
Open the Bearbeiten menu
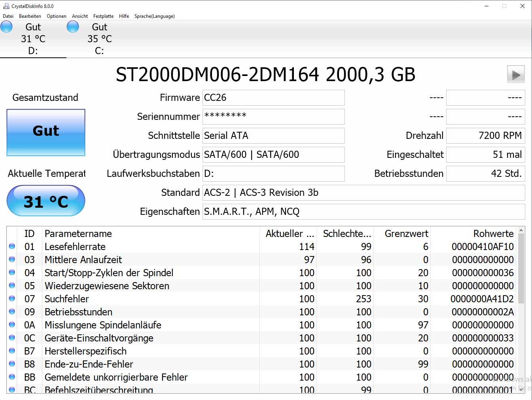point(30,16)
